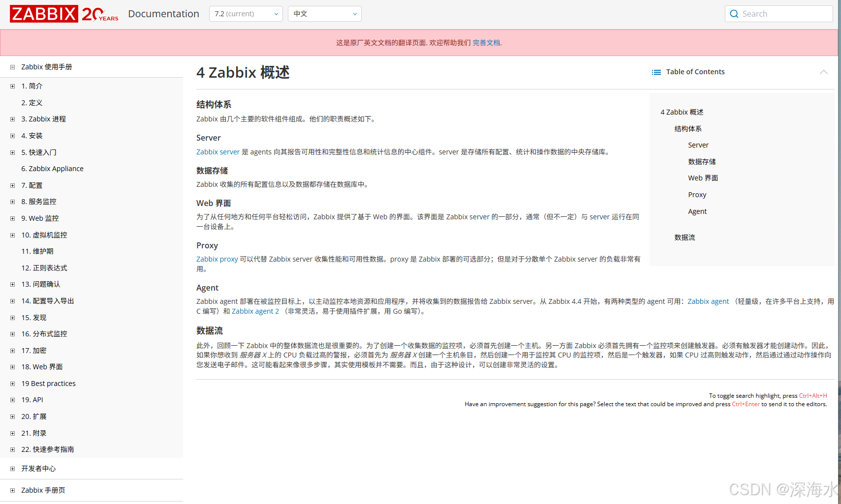
Task: Click the 4 Zabbix 概述 page heading
Action: click(243, 73)
